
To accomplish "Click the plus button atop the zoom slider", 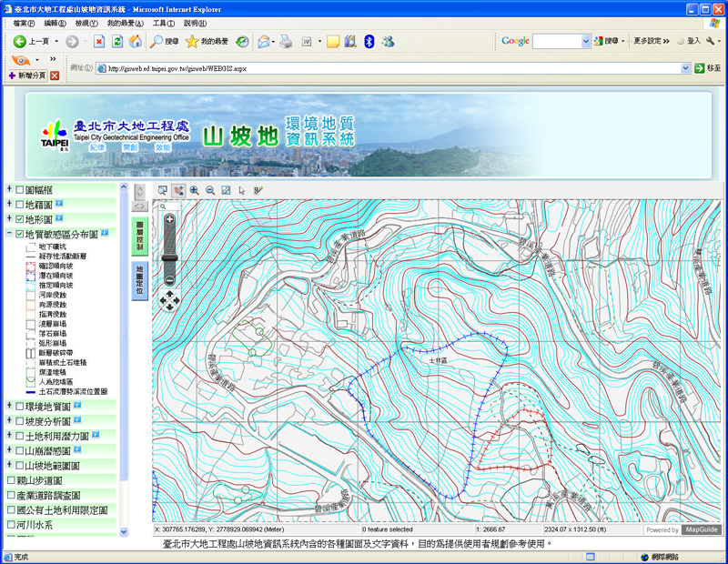I will [x=169, y=219].
